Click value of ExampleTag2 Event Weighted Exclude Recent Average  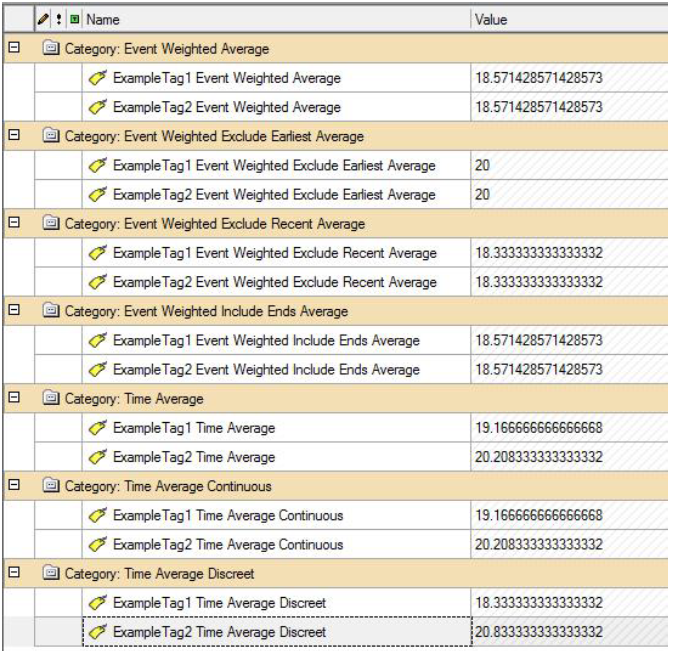[x=539, y=282]
